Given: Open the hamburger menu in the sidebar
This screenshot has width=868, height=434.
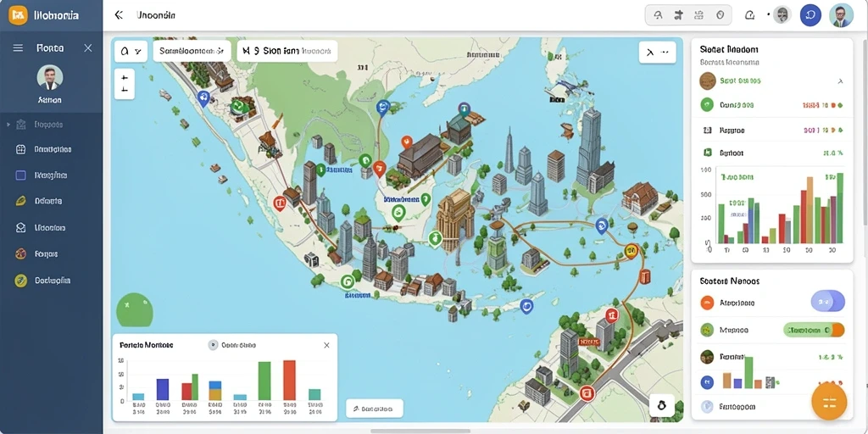Looking at the screenshot, I should pyautogui.click(x=18, y=48).
